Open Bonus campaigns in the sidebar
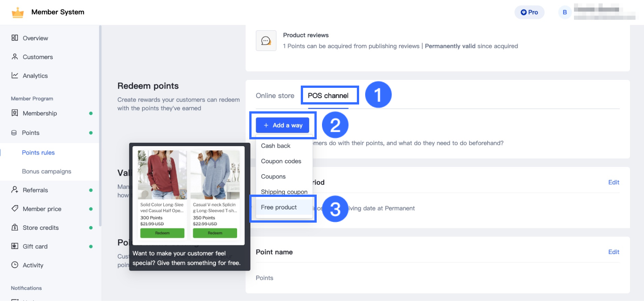Screen dimensions: 644x301 click(47, 172)
